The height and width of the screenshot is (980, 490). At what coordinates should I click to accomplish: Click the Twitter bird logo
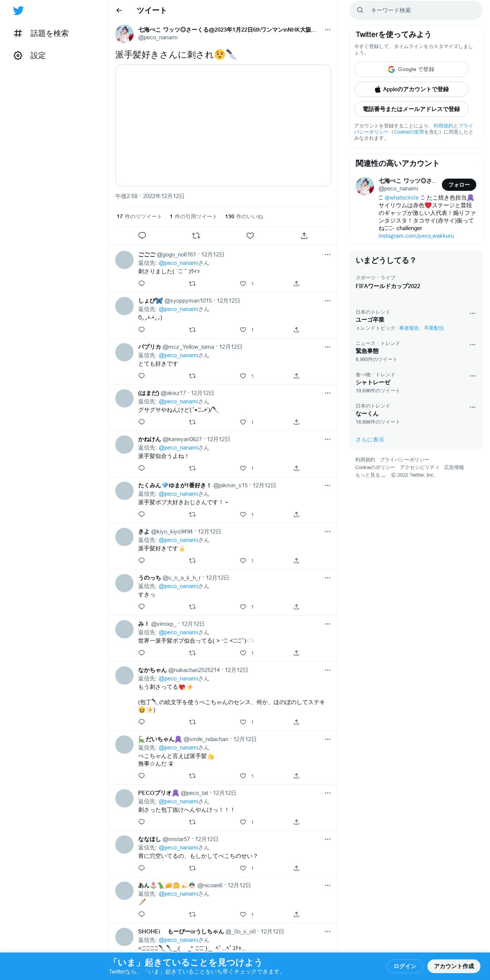(18, 10)
